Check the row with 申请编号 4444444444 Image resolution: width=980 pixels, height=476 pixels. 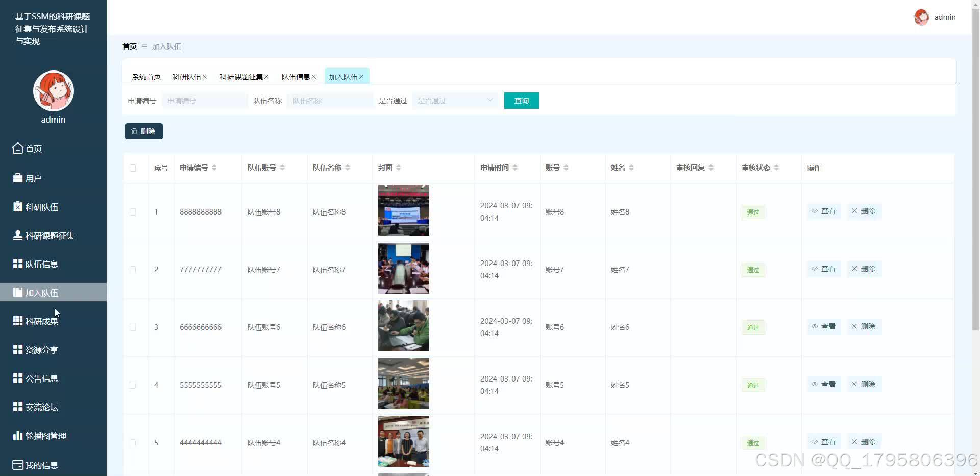pyautogui.click(x=132, y=443)
